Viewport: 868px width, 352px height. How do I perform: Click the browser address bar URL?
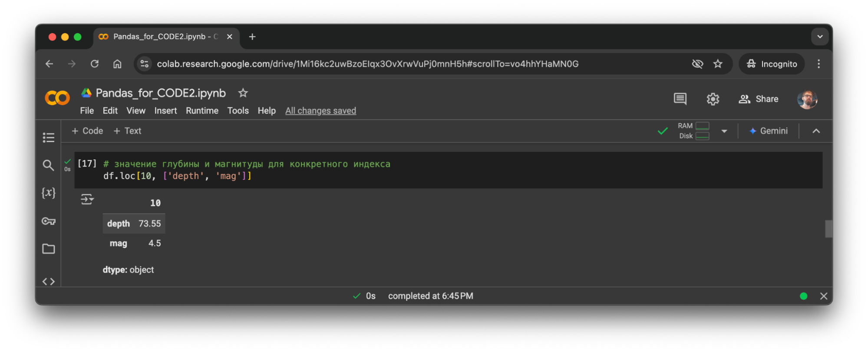[367, 64]
